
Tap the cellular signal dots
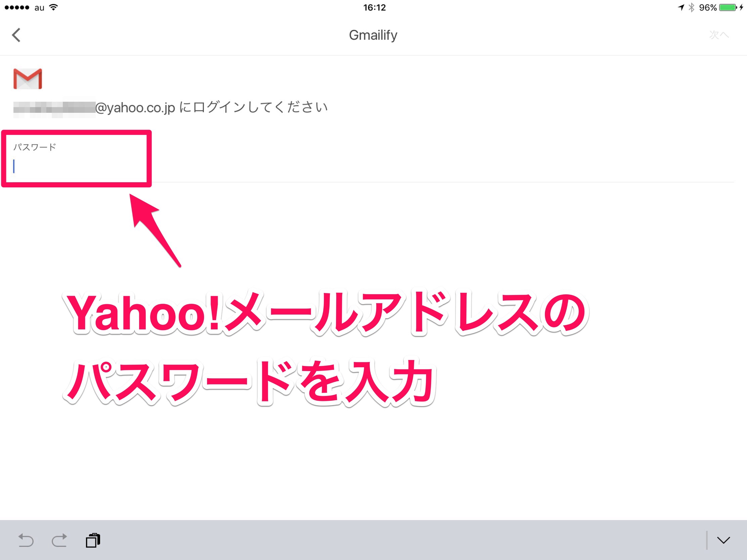pyautogui.click(x=17, y=7)
